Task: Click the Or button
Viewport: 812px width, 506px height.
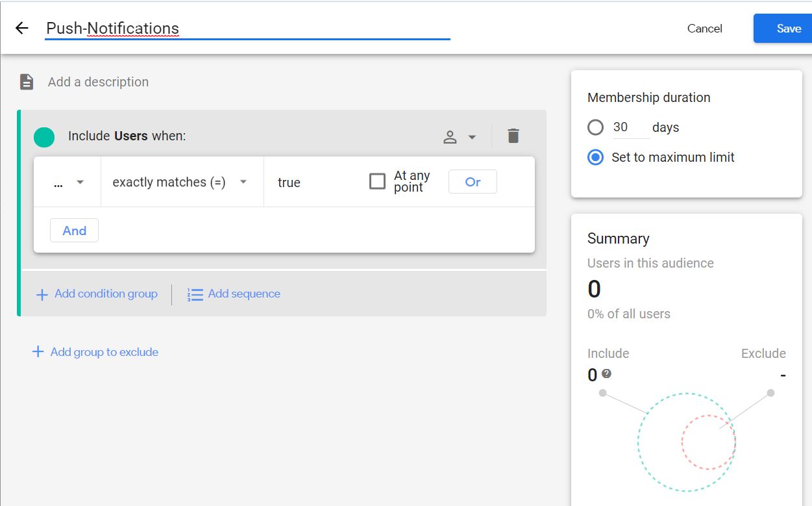Action: (x=473, y=182)
